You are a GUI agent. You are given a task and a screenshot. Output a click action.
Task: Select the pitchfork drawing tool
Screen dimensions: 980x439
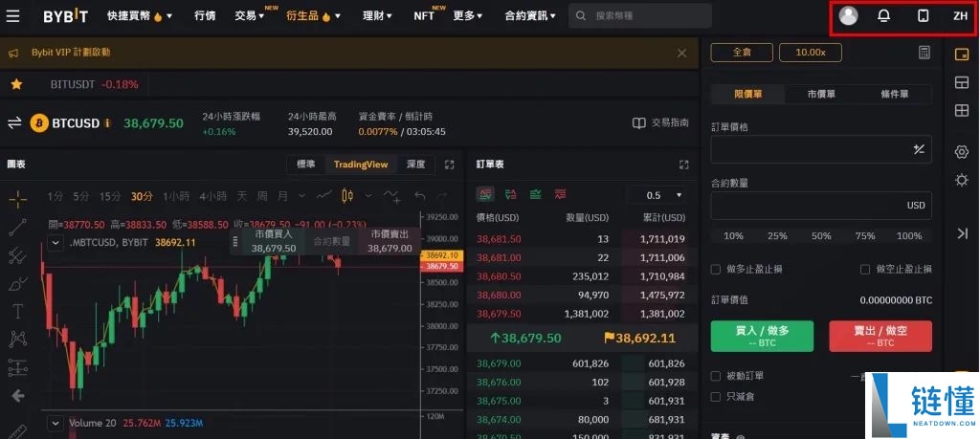pyautogui.click(x=17, y=255)
